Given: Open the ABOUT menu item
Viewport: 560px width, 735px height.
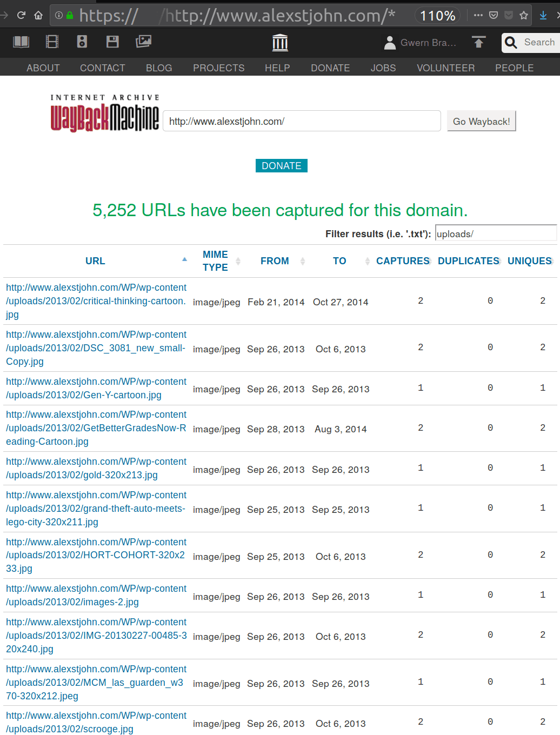Looking at the screenshot, I should [43, 68].
